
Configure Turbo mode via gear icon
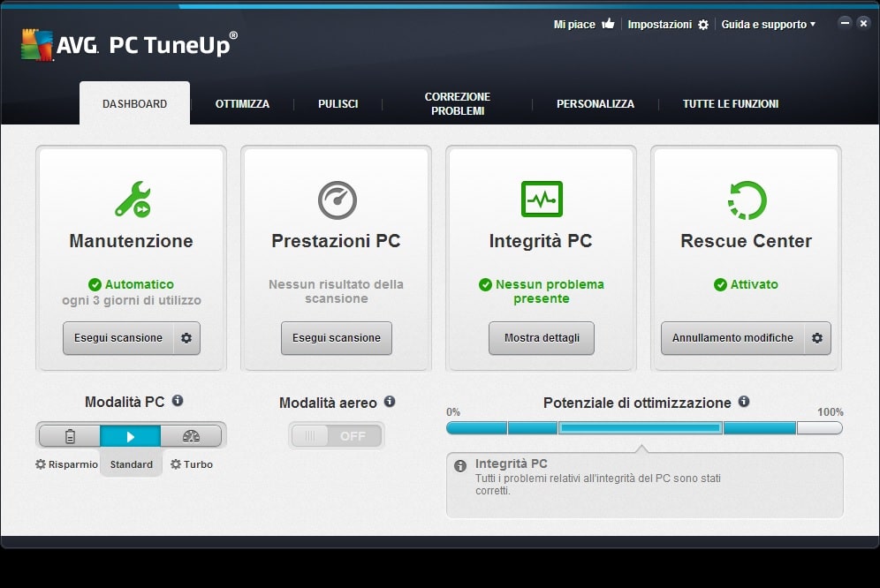pos(176,464)
